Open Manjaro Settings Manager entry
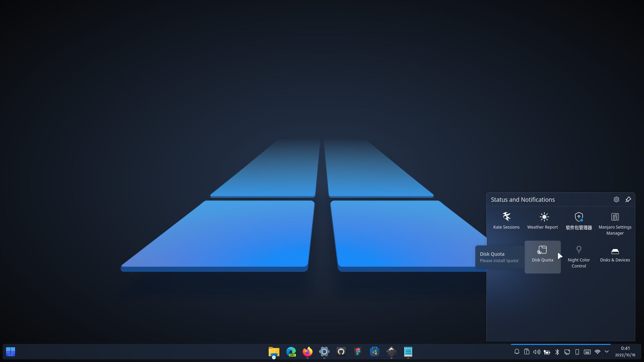 pyautogui.click(x=615, y=223)
